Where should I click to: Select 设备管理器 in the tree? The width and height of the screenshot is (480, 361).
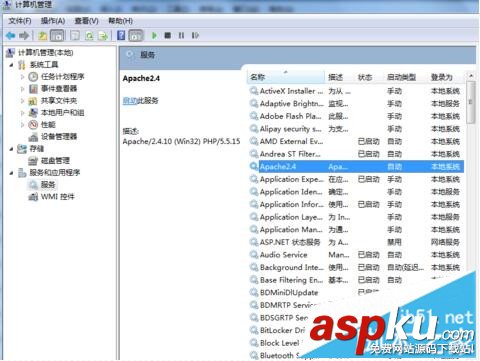59,137
